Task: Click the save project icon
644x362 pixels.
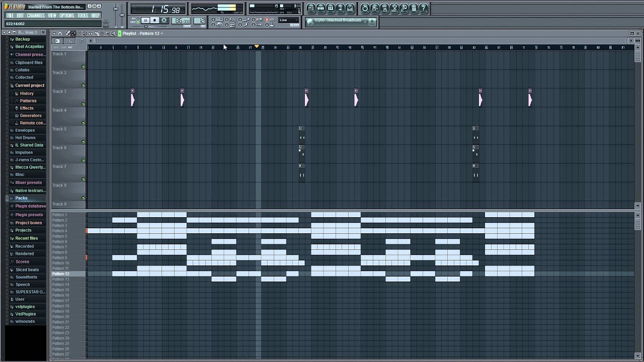Action: (375, 8)
